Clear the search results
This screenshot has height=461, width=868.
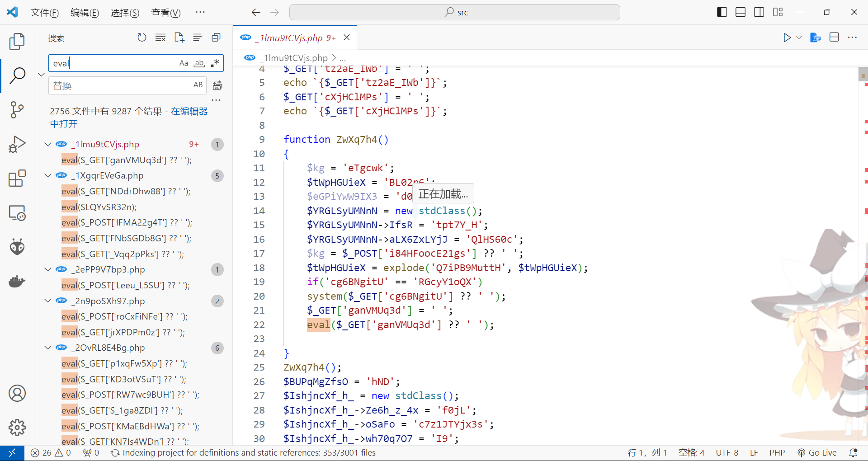(160, 38)
